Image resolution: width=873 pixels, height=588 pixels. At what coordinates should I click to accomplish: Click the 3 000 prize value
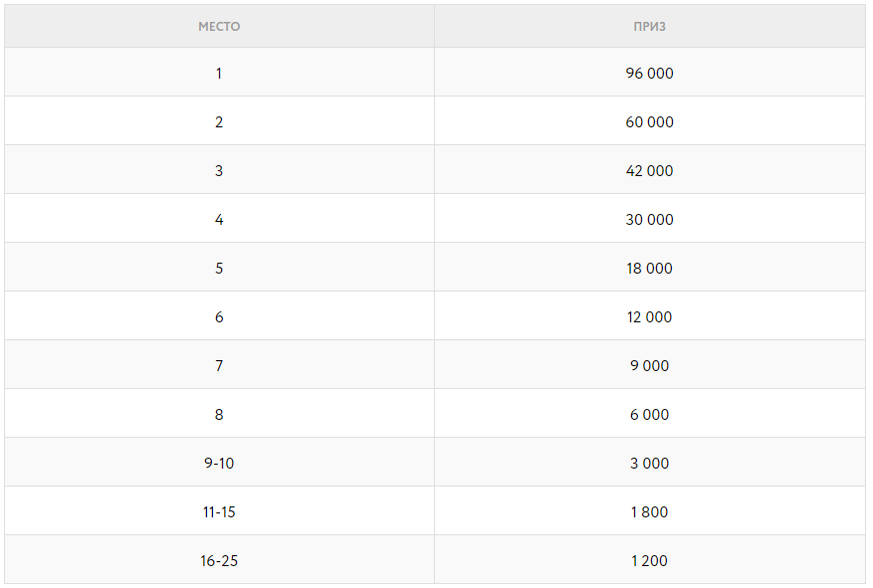[649, 464]
